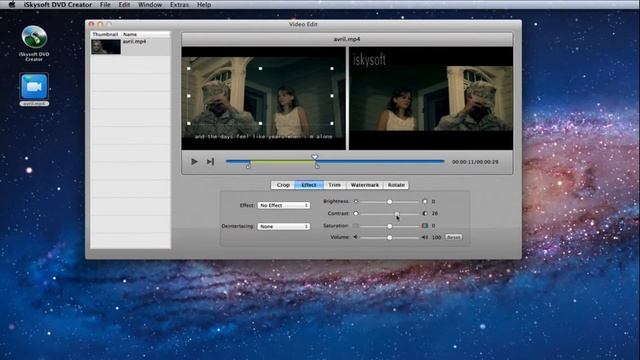The width and height of the screenshot is (640, 360).
Task: Switch to the Crop tab
Action: [x=283, y=185]
